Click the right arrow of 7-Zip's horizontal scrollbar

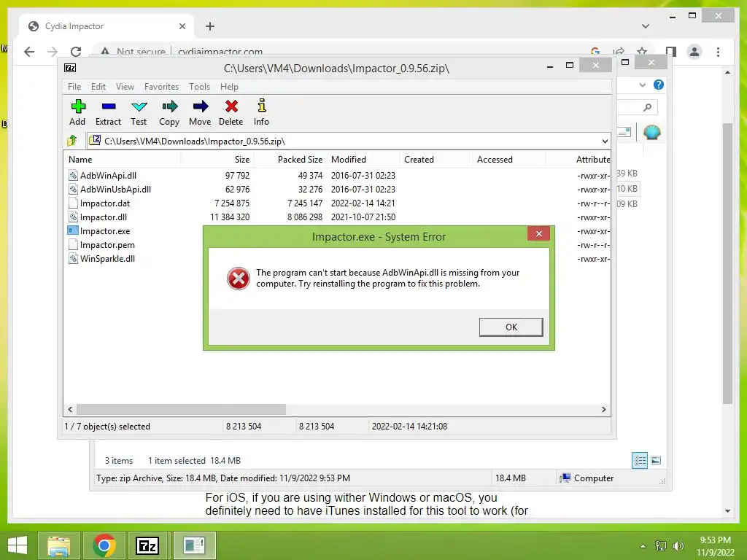pos(603,410)
